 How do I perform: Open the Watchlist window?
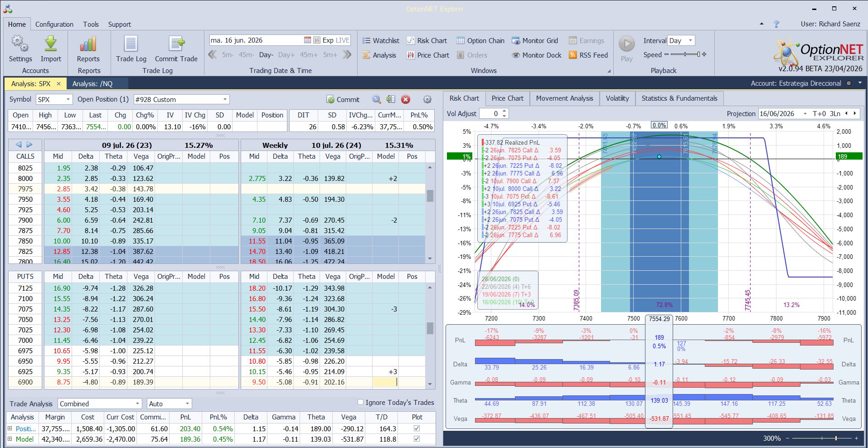tap(381, 41)
